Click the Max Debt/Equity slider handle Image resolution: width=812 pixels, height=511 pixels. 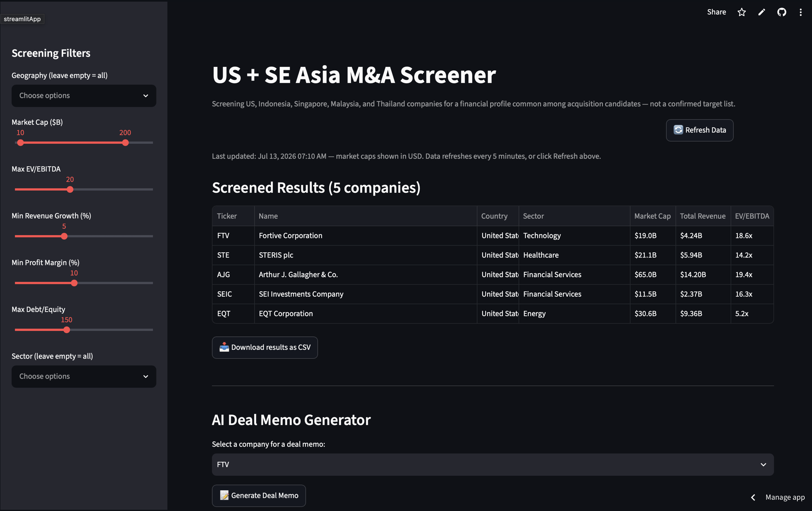pos(67,330)
